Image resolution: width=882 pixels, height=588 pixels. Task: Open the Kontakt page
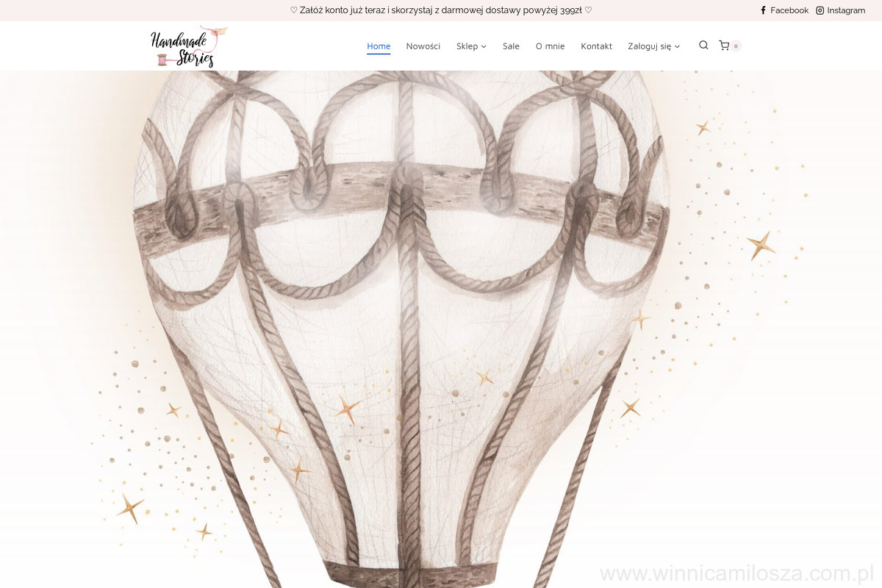pos(596,46)
